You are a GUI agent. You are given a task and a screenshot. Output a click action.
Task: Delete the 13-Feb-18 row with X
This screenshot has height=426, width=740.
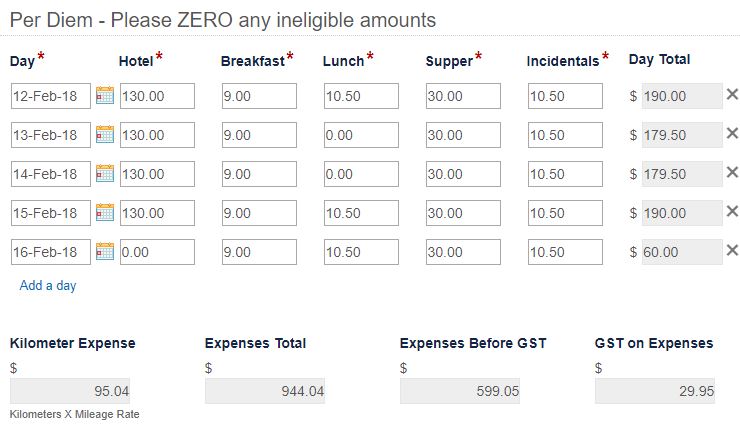click(x=732, y=134)
